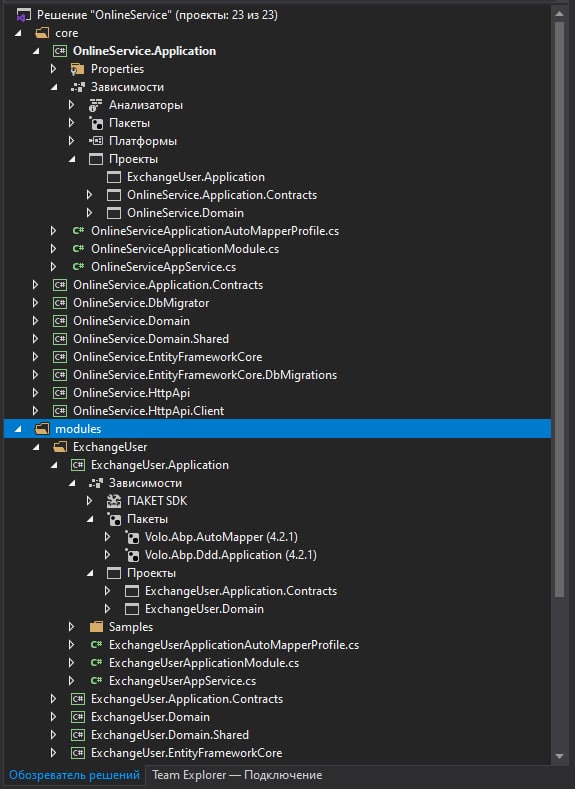Select the OnlineService.Domain reference under Проекты
Viewport: 575px width, 789px height.
pos(185,213)
